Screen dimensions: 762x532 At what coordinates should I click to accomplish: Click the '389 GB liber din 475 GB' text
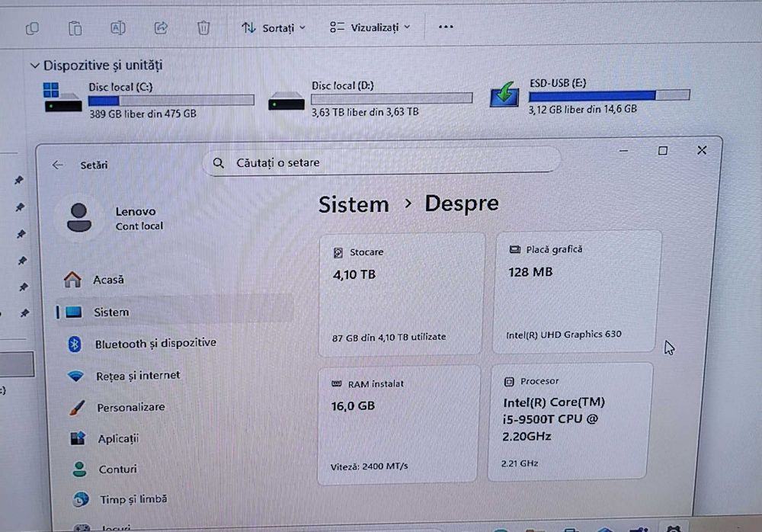143,114
